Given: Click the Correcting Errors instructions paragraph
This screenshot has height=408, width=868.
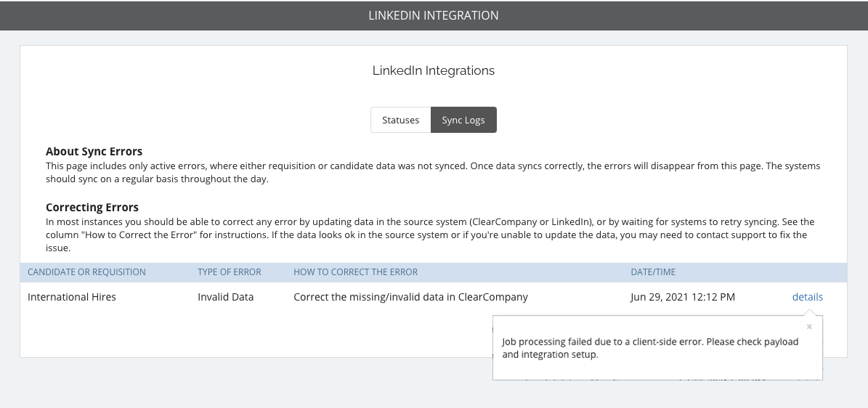Looking at the screenshot, I should [x=430, y=235].
